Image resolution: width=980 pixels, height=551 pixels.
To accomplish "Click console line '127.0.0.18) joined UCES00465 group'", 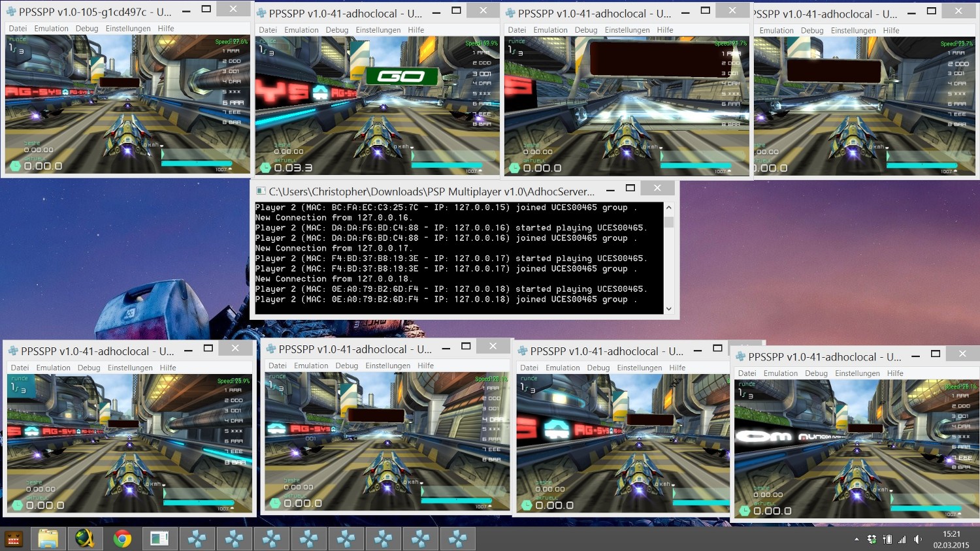I will [446, 300].
